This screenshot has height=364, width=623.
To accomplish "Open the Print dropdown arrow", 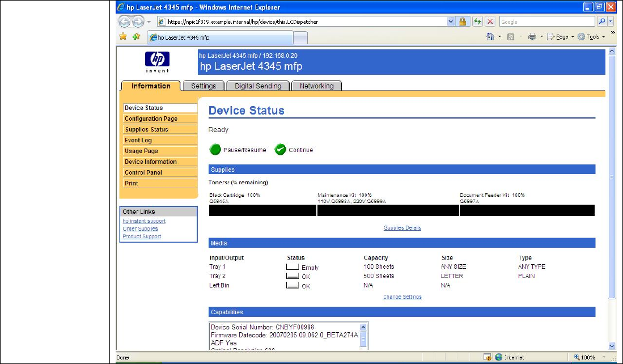I will click(541, 36).
